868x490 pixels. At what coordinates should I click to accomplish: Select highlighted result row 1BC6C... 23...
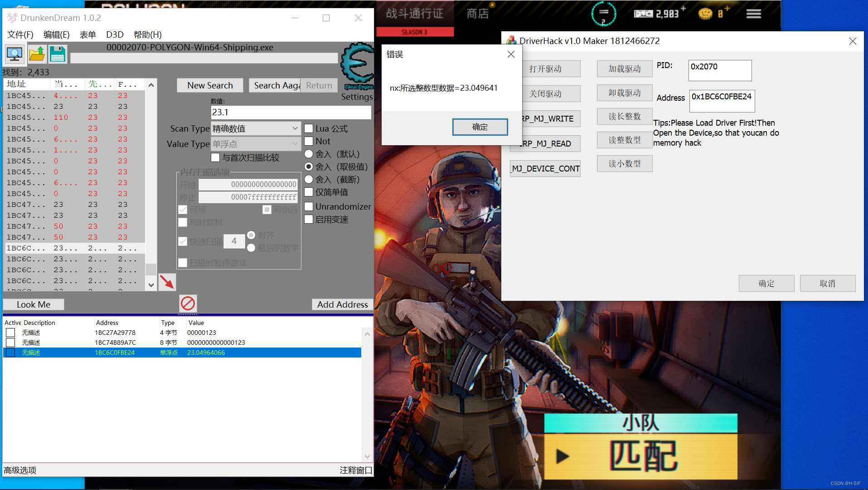(74, 248)
